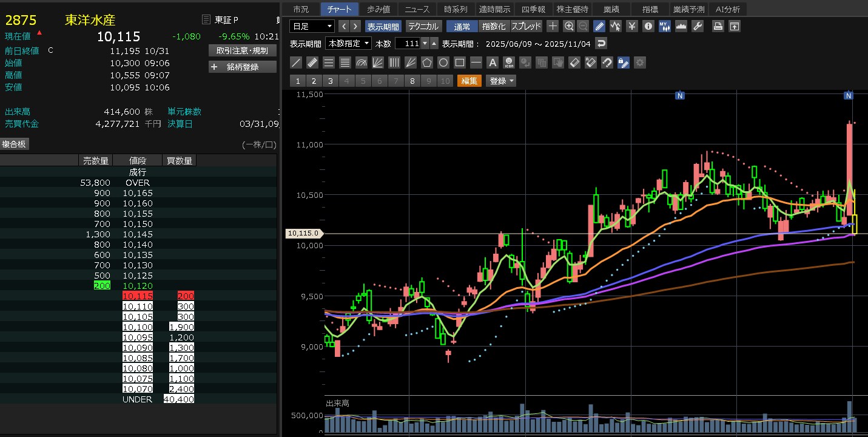Expand the 本数指定 period type dropdown
This screenshot has width=868, height=437.
click(348, 43)
